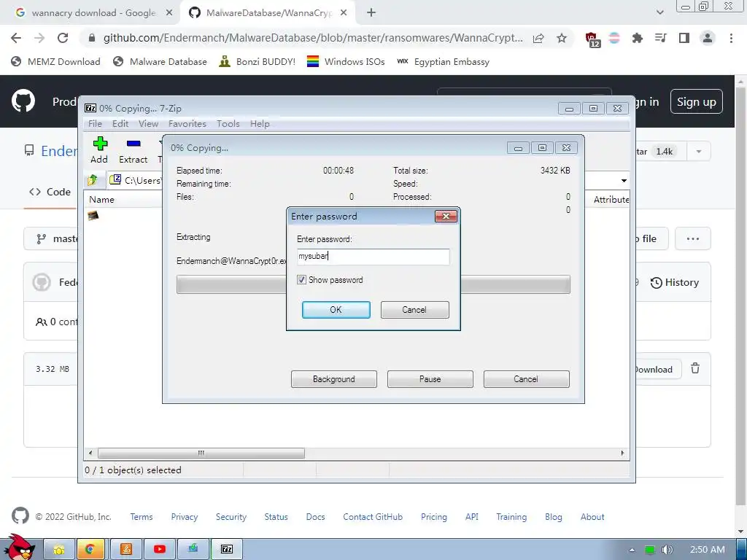Close the MalwareDatabase GitHub tab

(344, 13)
